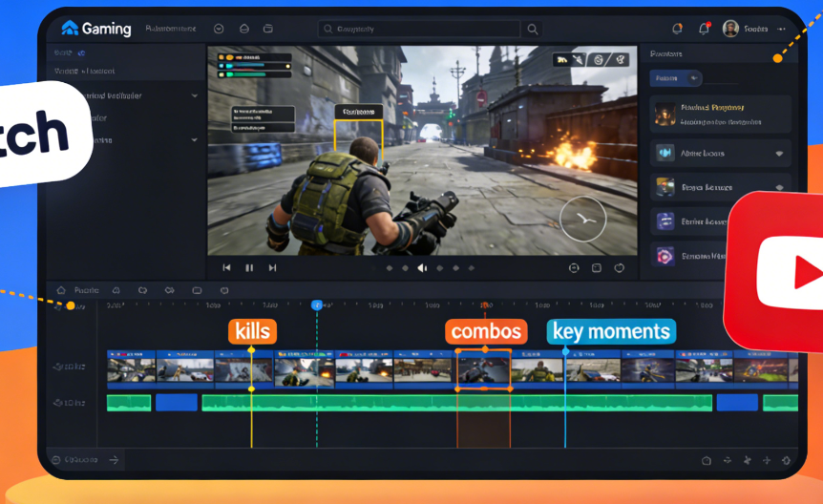Click the audio waveform icon in right panel
823x504 pixels.
click(665, 153)
